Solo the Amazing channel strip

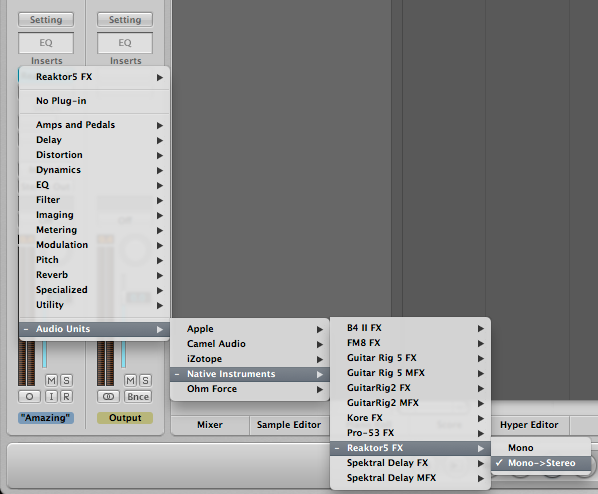[66, 380]
